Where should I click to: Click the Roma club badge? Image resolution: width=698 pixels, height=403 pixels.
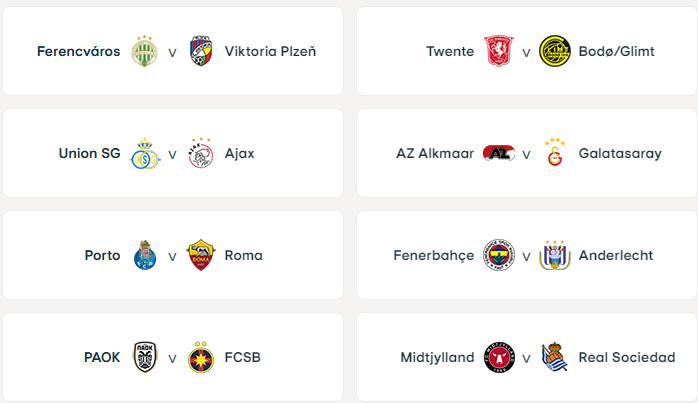[x=201, y=256]
